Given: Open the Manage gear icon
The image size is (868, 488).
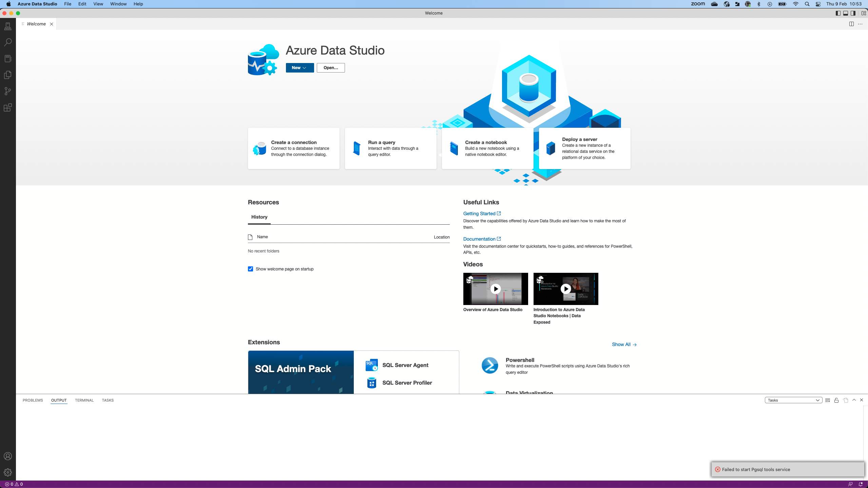Looking at the screenshot, I should (8, 472).
